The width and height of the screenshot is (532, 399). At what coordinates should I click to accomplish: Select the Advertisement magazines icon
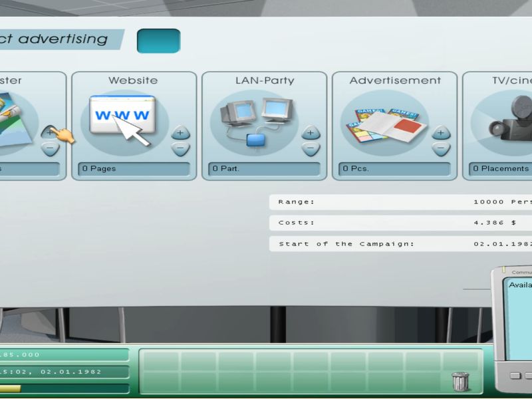tap(386, 125)
